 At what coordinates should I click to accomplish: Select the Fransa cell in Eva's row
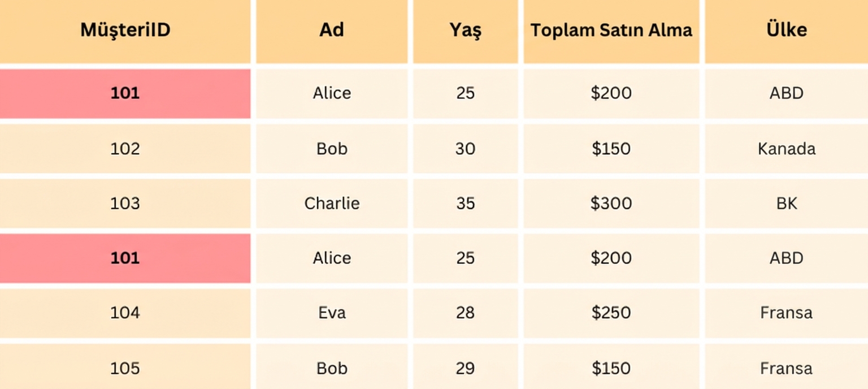tap(786, 313)
